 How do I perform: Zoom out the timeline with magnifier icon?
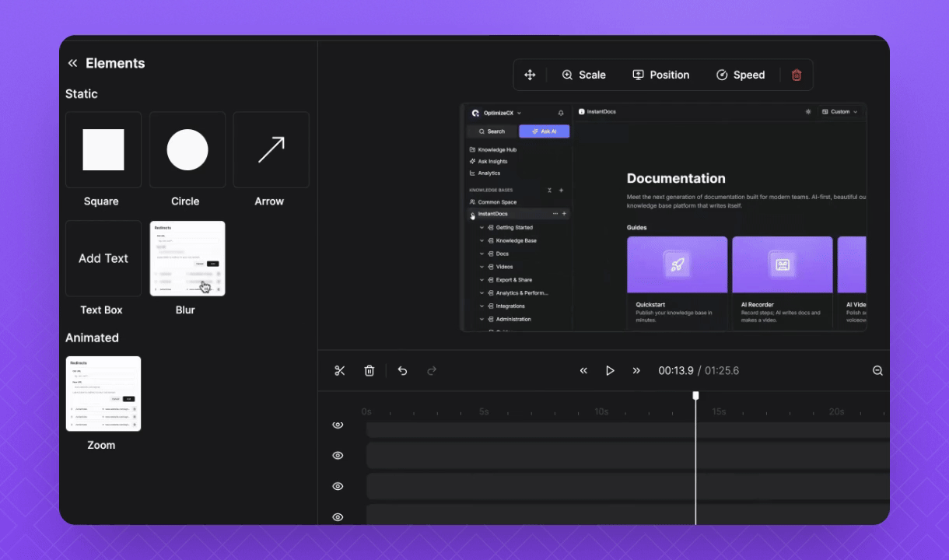click(877, 371)
